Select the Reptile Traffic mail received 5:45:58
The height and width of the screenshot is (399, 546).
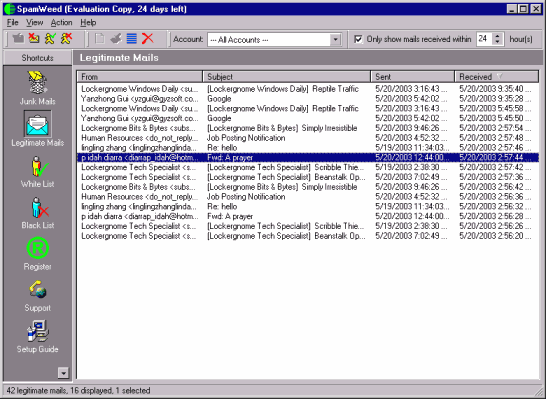(x=308, y=108)
